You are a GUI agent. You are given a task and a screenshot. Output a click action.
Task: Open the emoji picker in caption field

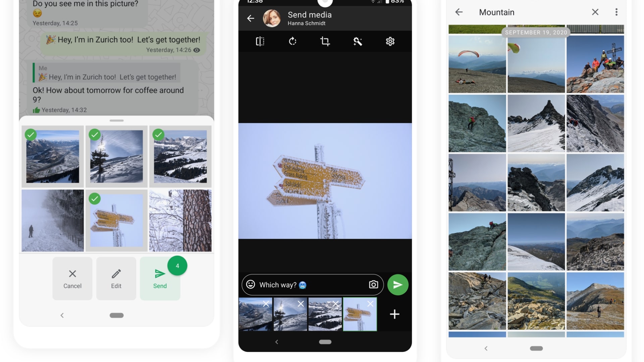(251, 285)
